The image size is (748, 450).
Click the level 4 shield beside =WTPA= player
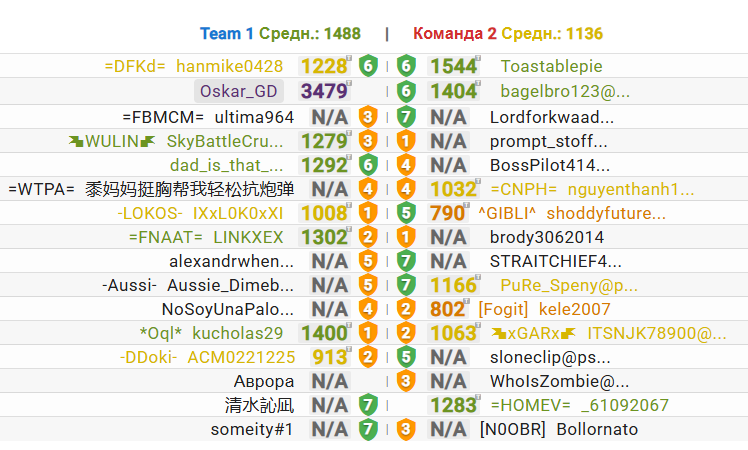[368, 189]
